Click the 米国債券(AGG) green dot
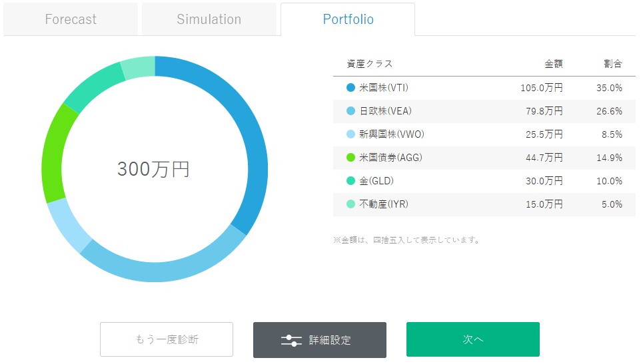 point(350,158)
